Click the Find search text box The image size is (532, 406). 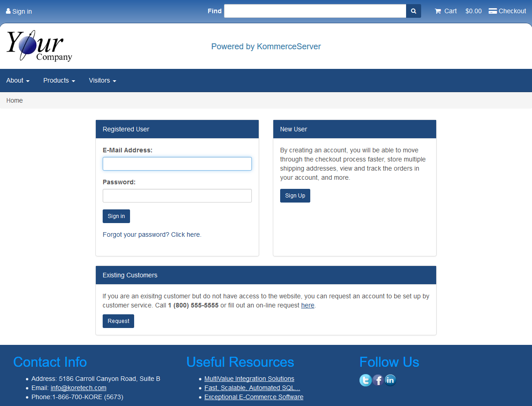pyautogui.click(x=315, y=11)
